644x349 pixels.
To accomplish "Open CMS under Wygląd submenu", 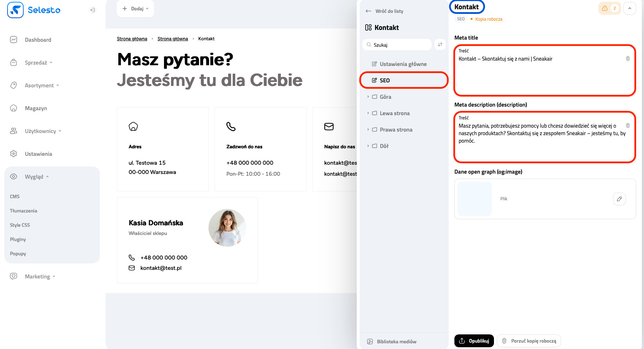I will (15, 196).
